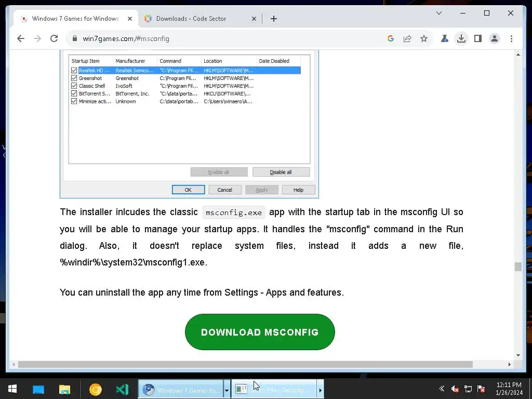Toggle the Realtek HD startup checkbox
The height and width of the screenshot is (399, 532).
[74, 70]
